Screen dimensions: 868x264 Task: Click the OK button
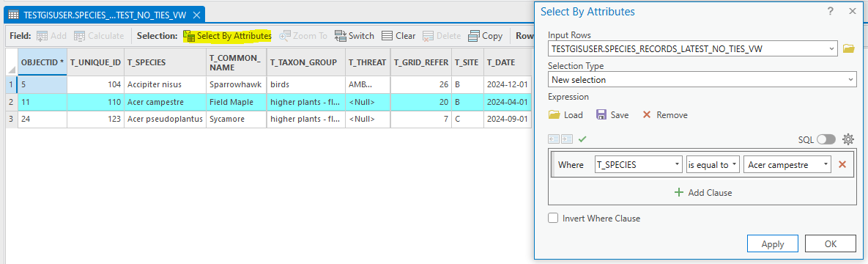[831, 244]
